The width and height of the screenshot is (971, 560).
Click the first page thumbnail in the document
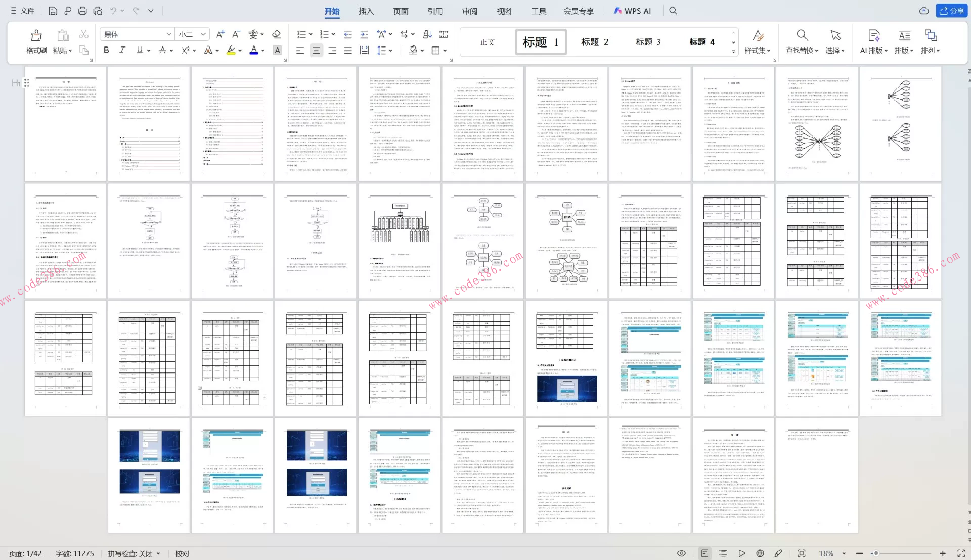[65, 124]
